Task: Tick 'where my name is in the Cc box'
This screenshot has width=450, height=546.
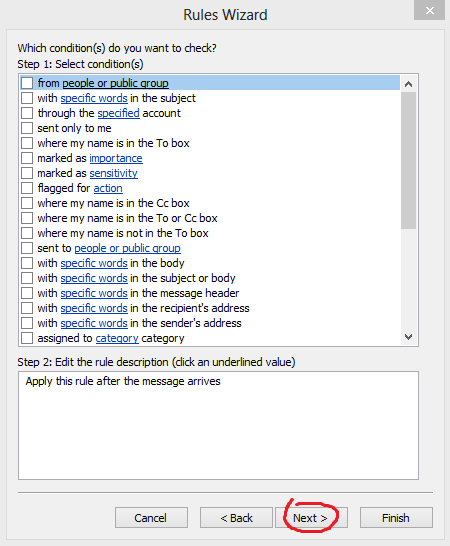Action: tap(27, 203)
